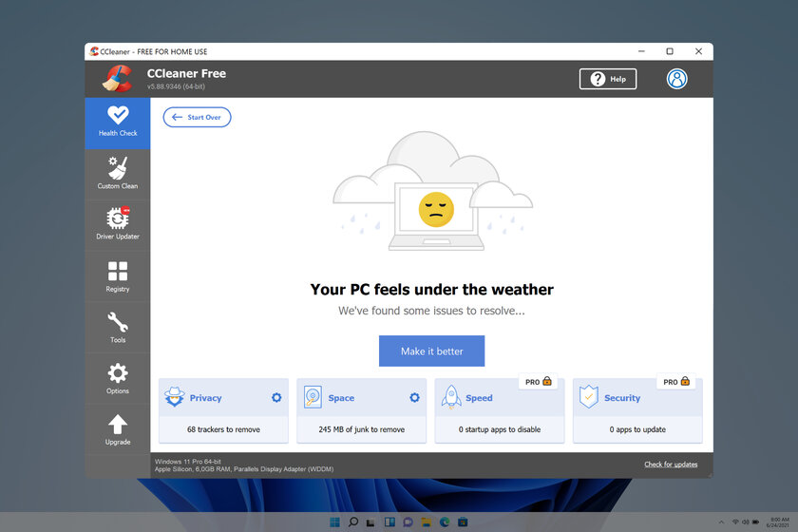Expand the system tray hidden icons chevron

coord(721,522)
